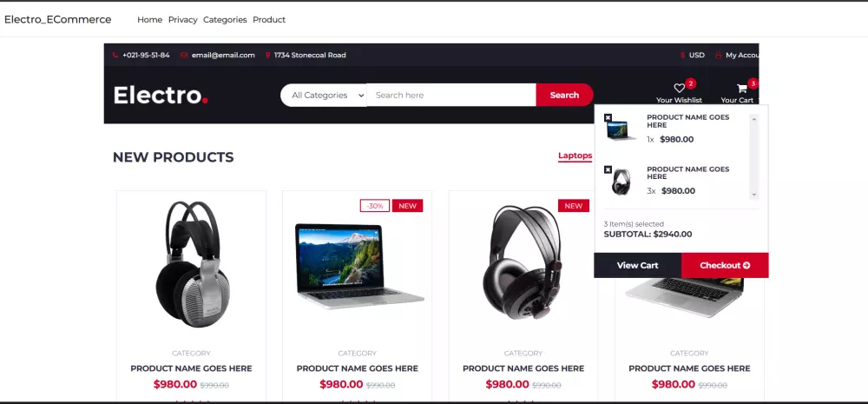Remove the laptop item from cart
The width and height of the screenshot is (868, 404).
pos(608,117)
